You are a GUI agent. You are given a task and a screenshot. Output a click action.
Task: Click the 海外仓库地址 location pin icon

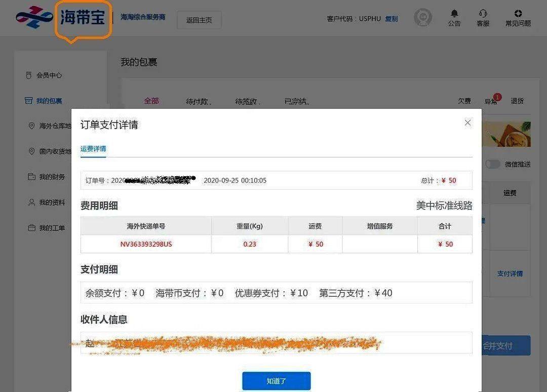pyautogui.click(x=31, y=126)
